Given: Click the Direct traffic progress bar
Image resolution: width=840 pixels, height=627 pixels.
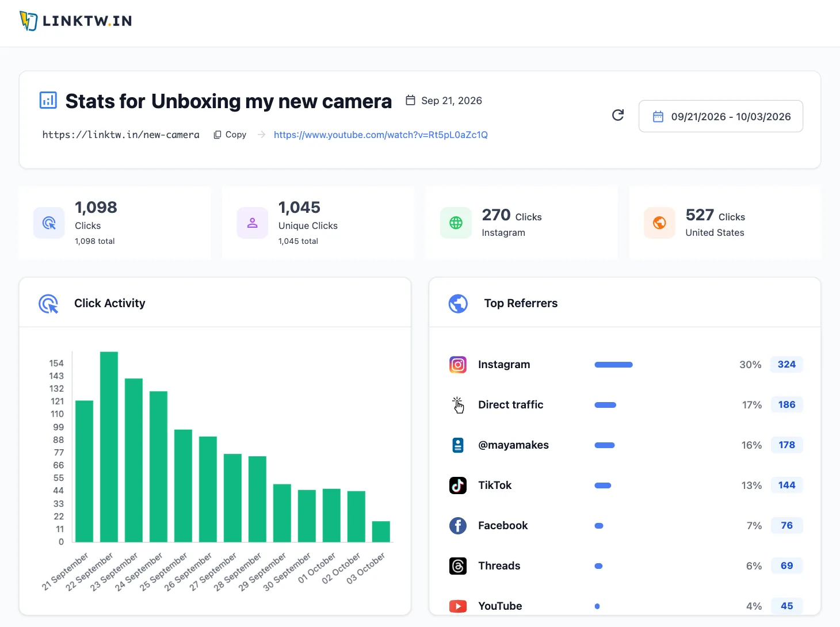Looking at the screenshot, I should pos(605,405).
